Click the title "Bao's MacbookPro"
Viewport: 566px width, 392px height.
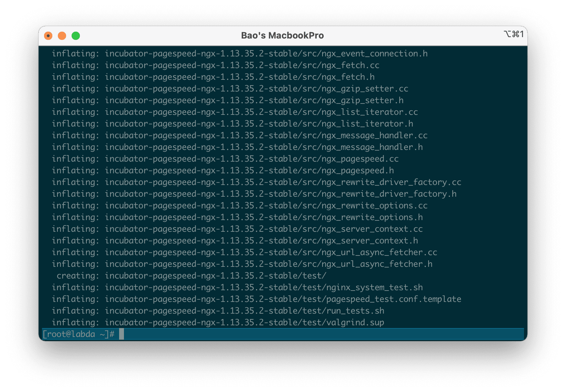(282, 35)
